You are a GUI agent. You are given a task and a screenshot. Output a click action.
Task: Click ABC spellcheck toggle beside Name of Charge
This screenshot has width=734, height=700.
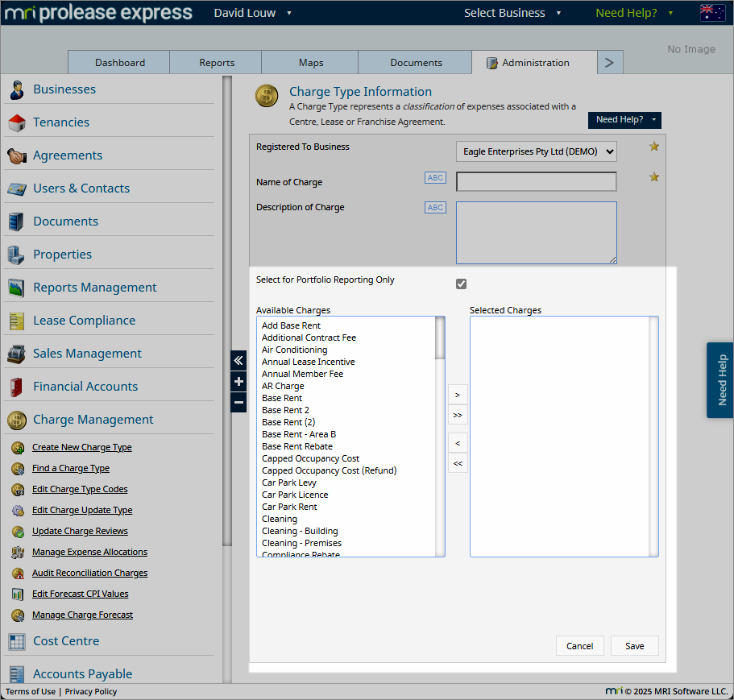[x=435, y=178]
